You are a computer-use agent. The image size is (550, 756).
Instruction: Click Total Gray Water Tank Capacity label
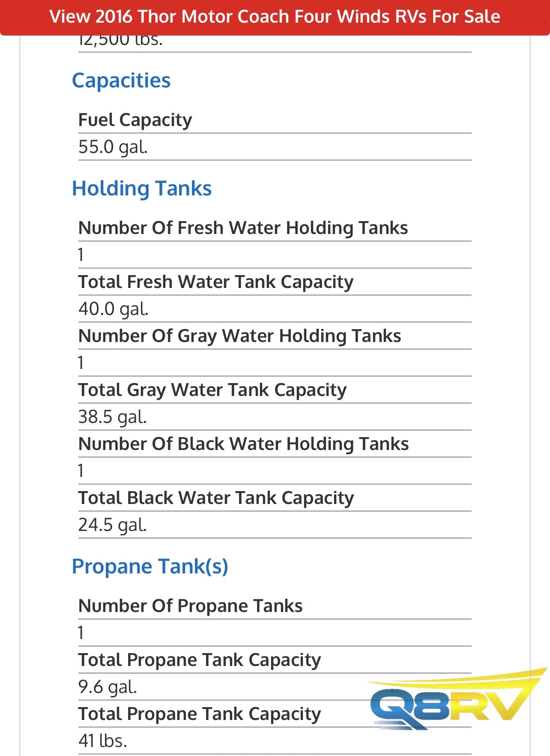(x=212, y=390)
